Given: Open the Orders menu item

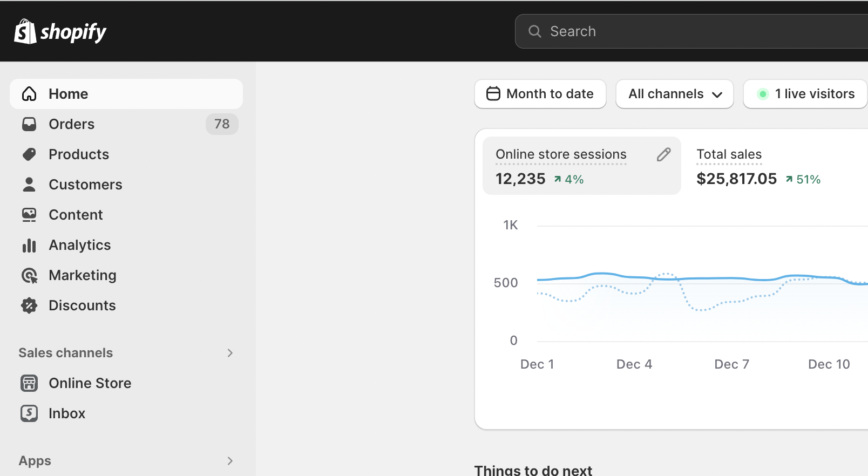Looking at the screenshot, I should [126, 124].
